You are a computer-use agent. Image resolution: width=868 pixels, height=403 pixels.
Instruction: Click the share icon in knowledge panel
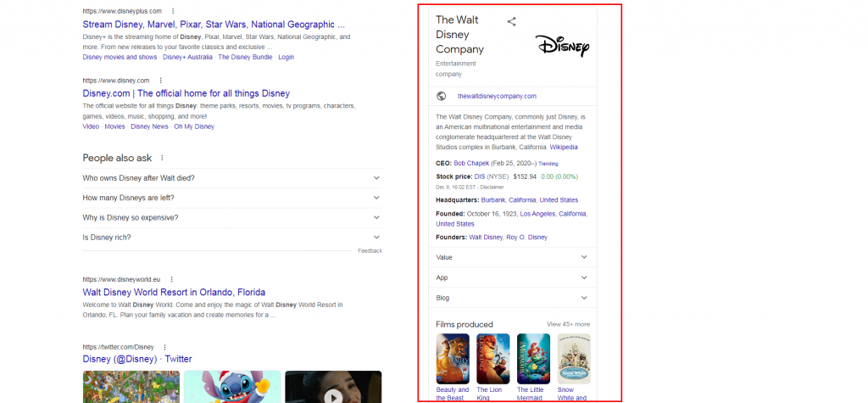511,21
